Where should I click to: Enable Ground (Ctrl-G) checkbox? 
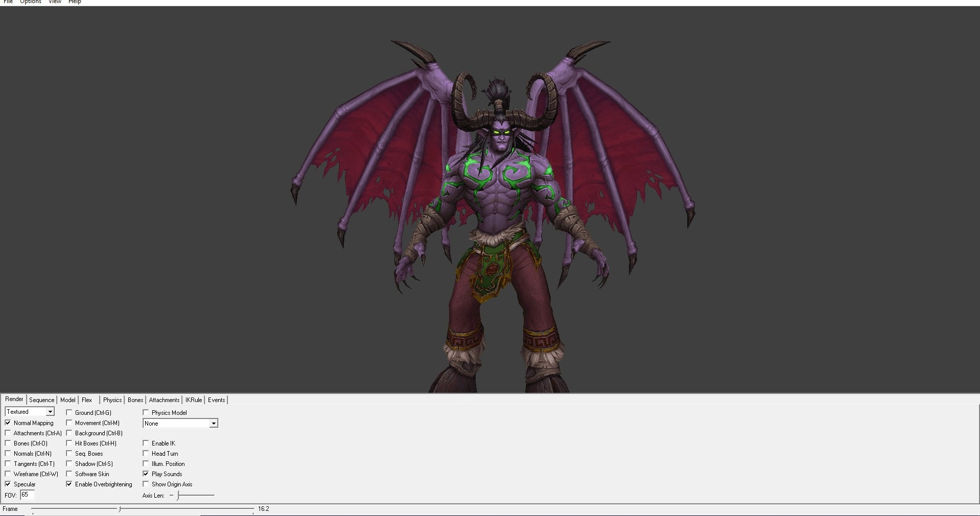[69, 412]
